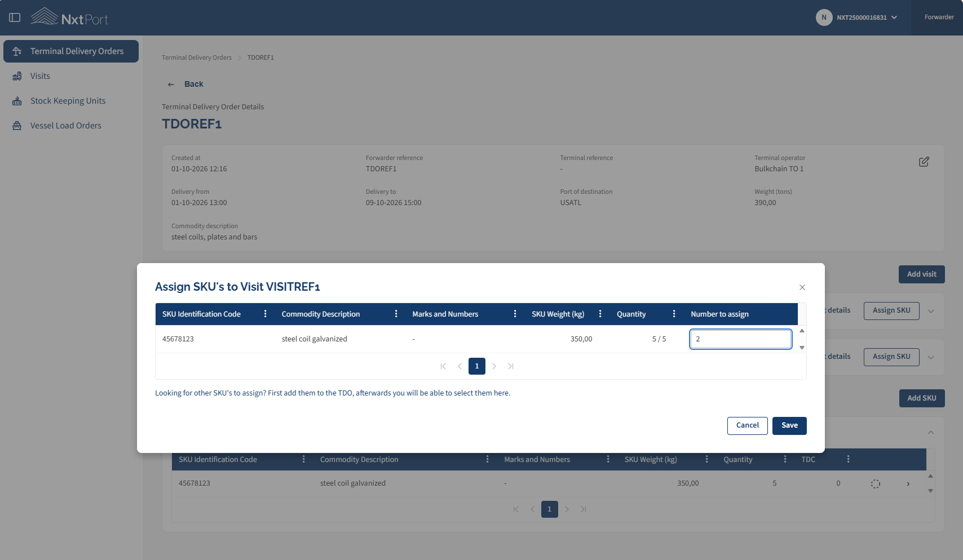Select page 1 in dialog pager
This screenshot has width=963, height=560.
(477, 366)
